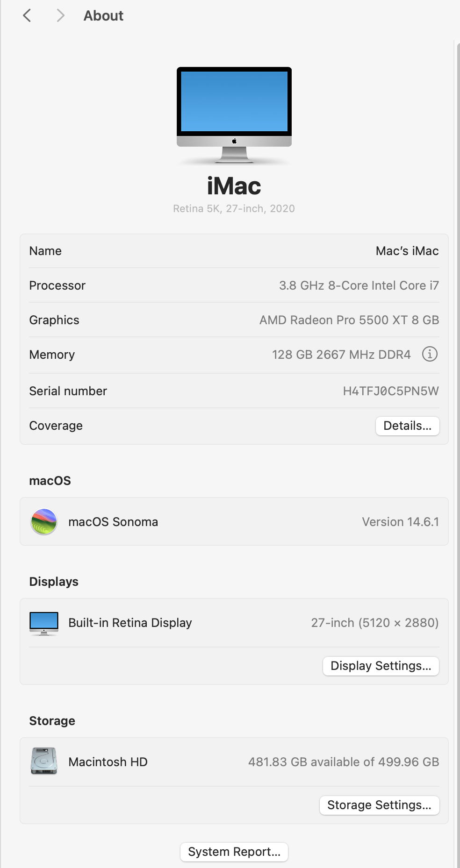Open Display Settings
Image resolution: width=460 pixels, height=868 pixels.
(380, 666)
